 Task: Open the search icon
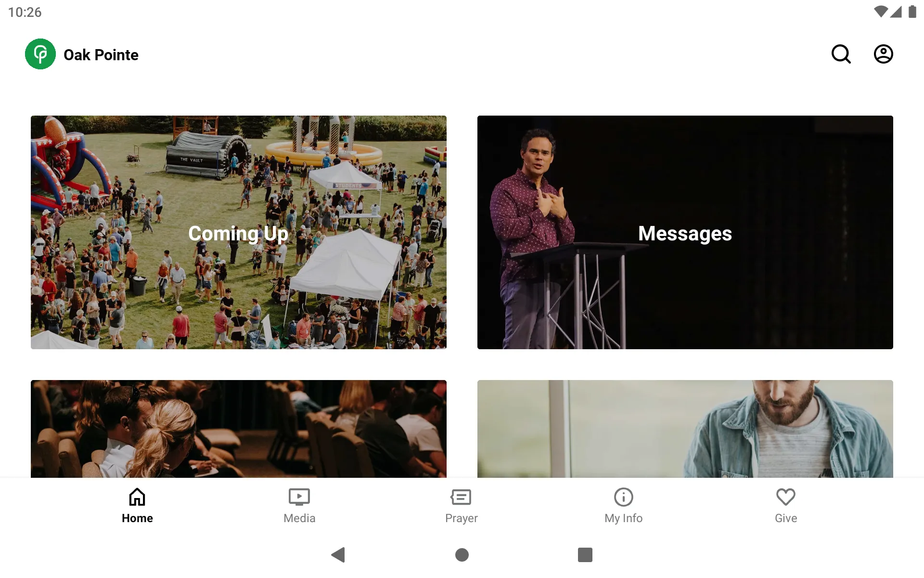click(x=842, y=54)
